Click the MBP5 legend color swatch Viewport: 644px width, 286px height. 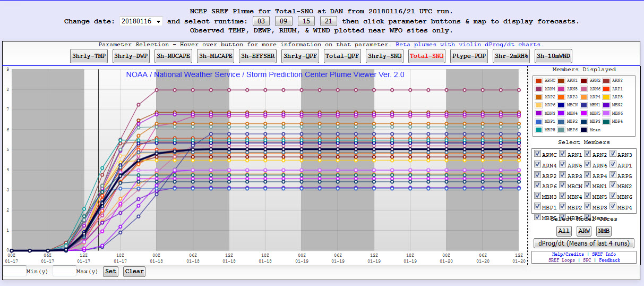tap(538, 130)
